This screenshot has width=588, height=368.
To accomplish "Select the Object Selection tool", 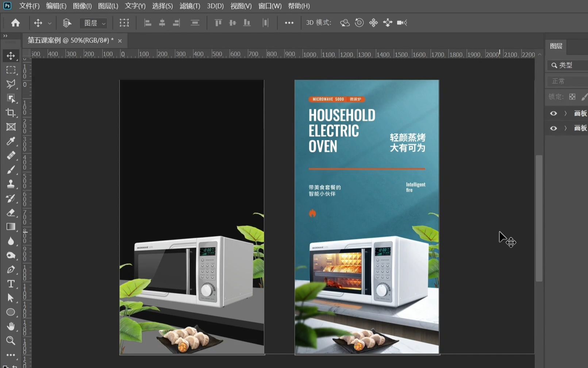I will click(11, 98).
